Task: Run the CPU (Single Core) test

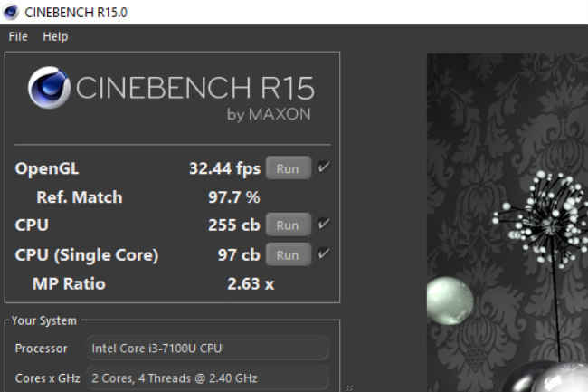Action: [288, 254]
